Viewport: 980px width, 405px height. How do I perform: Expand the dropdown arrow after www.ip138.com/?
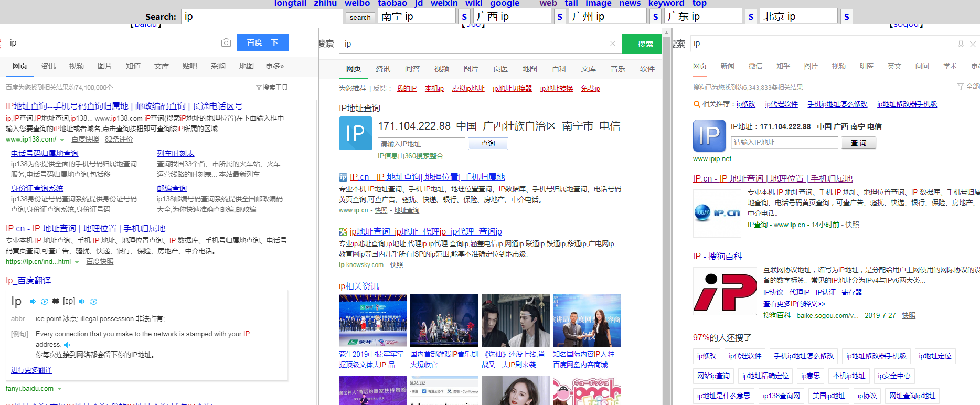62,140
